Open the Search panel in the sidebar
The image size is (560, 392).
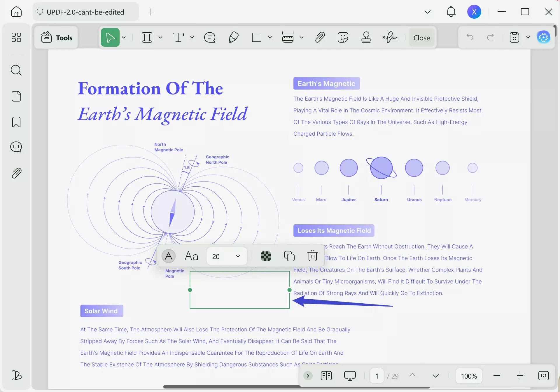tap(16, 70)
